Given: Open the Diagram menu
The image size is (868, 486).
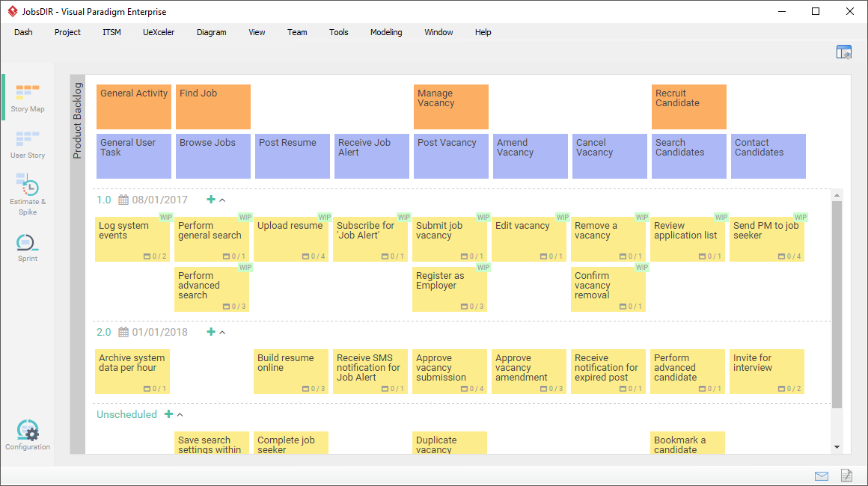Looking at the screenshot, I should 211,32.
